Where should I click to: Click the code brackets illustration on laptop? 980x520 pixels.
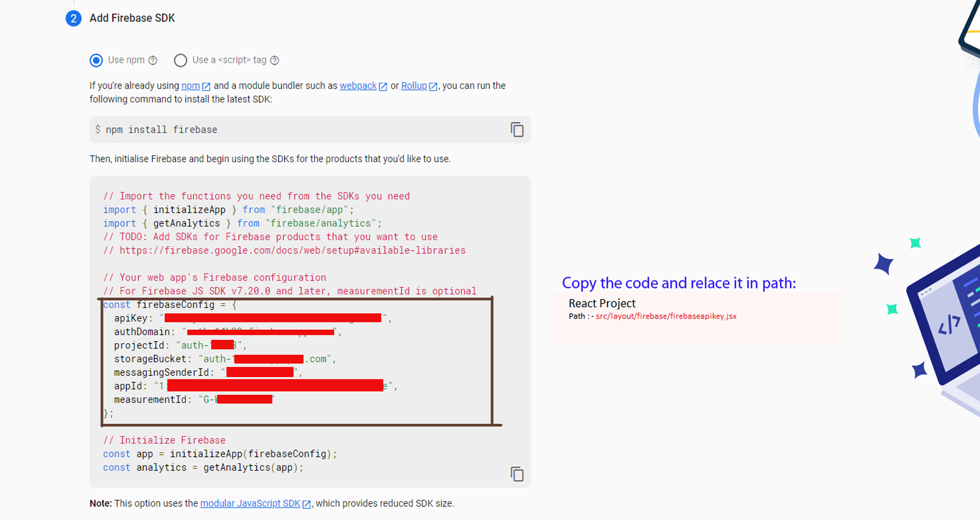(x=949, y=325)
